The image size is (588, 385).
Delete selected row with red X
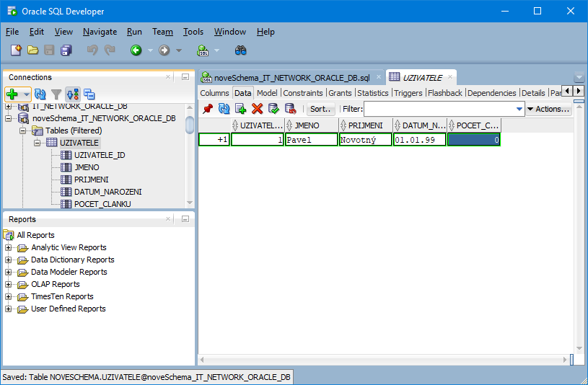257,109
